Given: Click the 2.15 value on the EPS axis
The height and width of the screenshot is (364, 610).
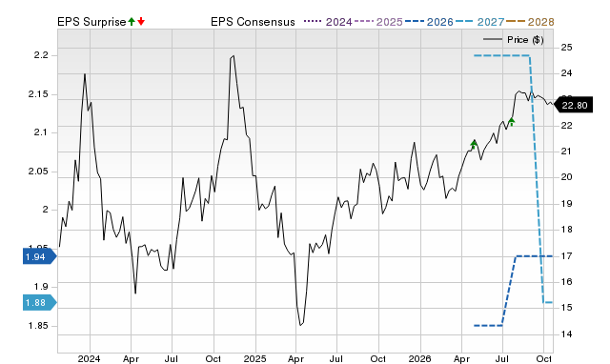Looking at the screenshot, I should pyautogui.click(x=38, y=94).
